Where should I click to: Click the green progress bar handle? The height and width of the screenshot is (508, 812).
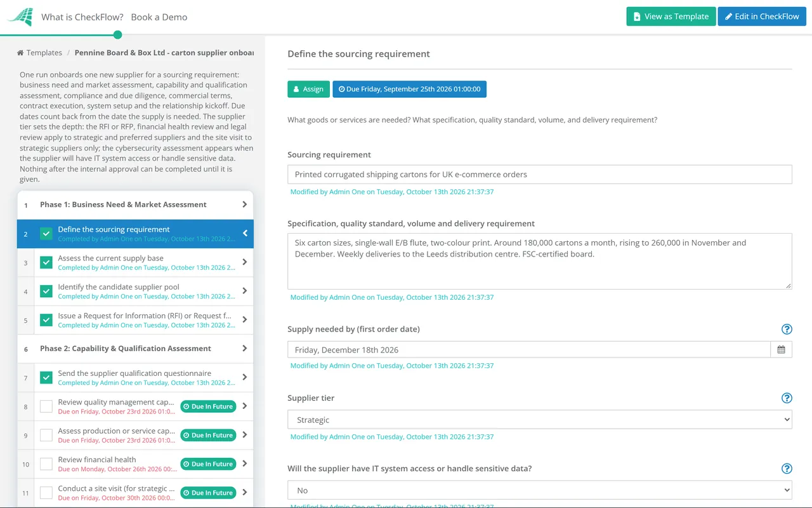(117, 35)
